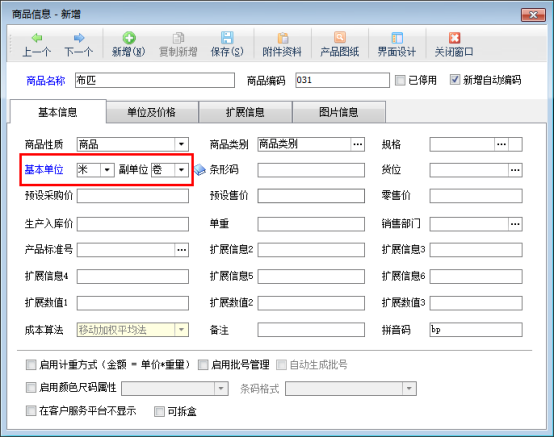This screenshot has height=438, width=554.
Task: Open the 副单位 dropdown arrow
Action: [x=181, y=170]
